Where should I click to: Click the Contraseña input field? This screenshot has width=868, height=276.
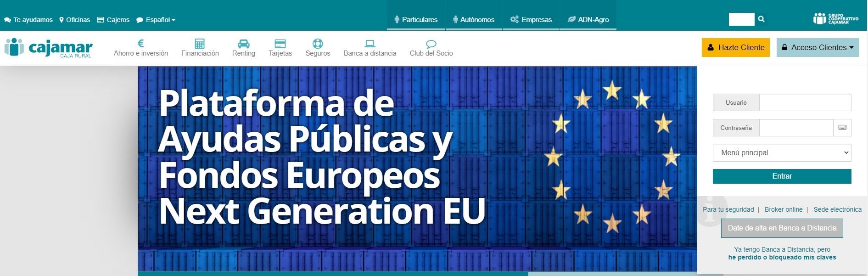point(796,128)
